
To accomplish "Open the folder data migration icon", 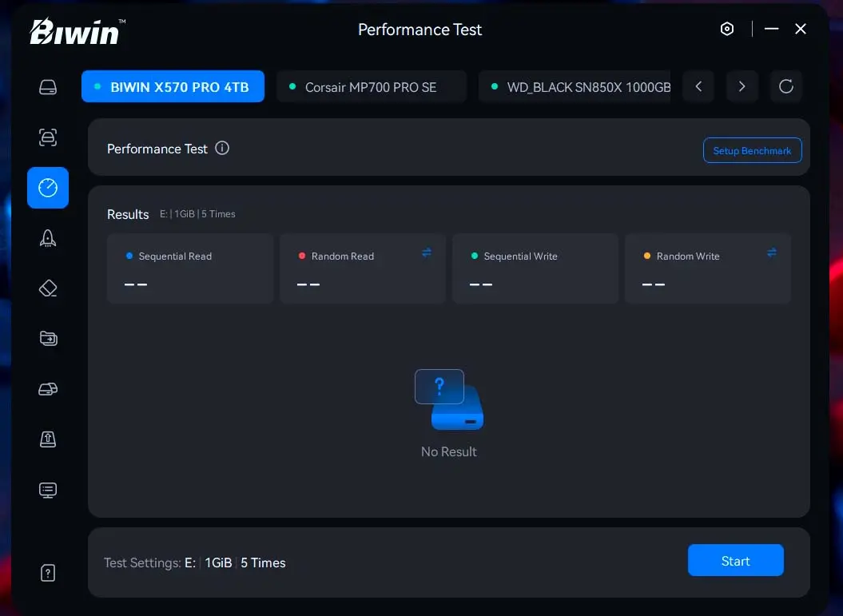I will coord(48,339).
